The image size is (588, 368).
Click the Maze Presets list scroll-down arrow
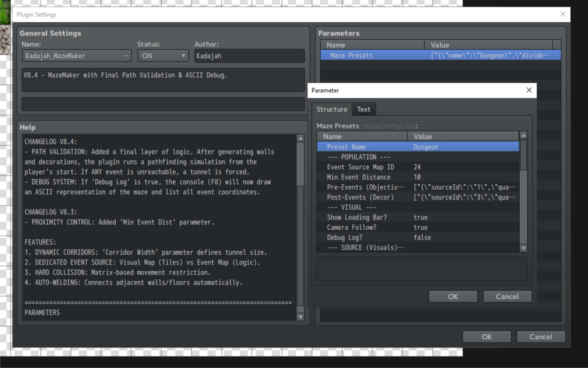[x=524, y=248]
